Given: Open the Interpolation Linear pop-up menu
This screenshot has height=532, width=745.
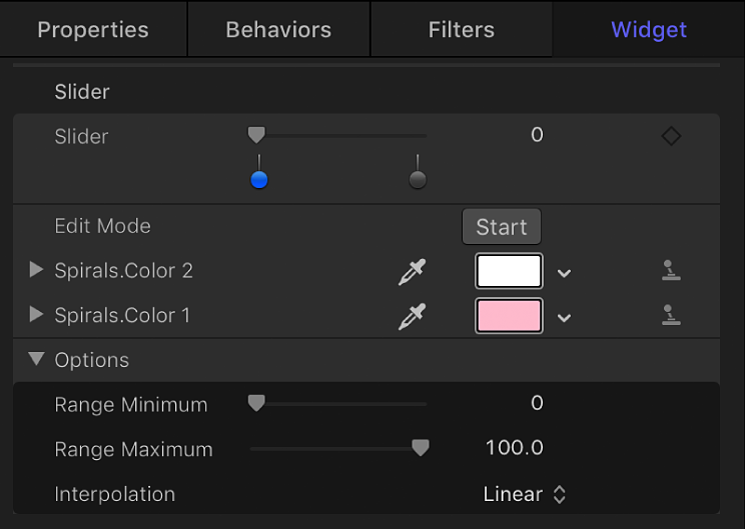Looking at the screenshot, I should (x=525, y=494).
